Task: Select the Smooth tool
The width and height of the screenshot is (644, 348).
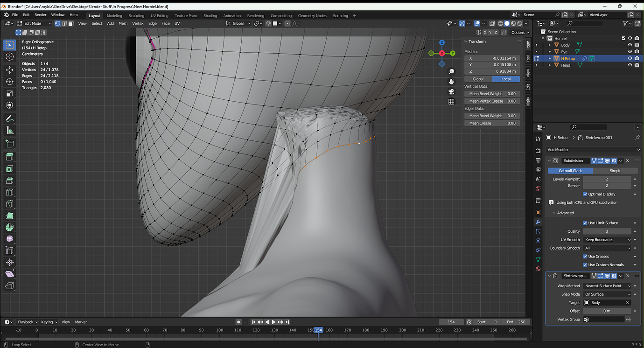Action: [10, 239]
